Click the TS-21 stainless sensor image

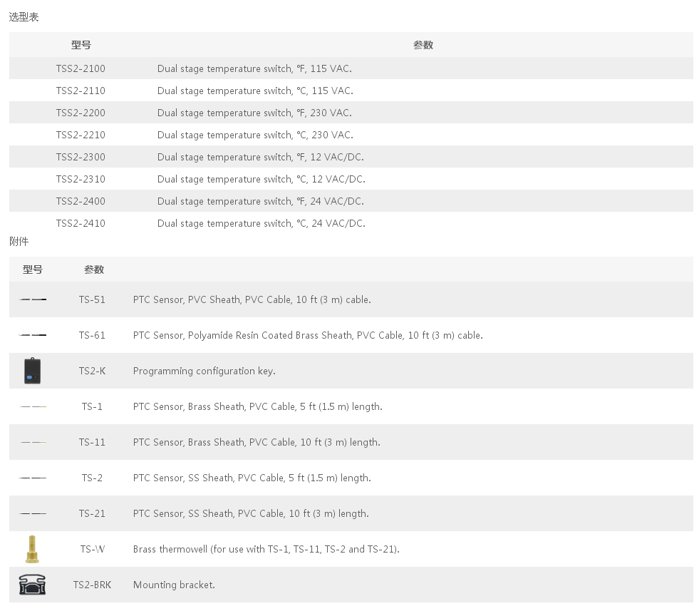tap(33, 513)
